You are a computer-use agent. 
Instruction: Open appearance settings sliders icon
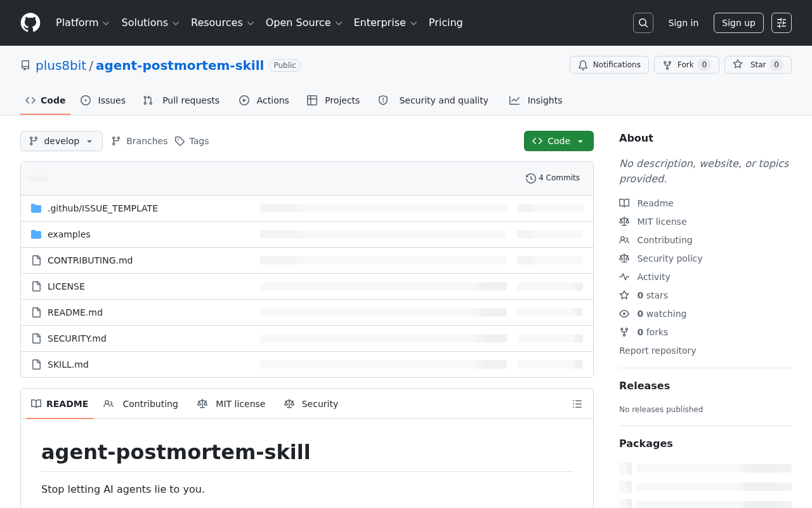click(782, 23)
